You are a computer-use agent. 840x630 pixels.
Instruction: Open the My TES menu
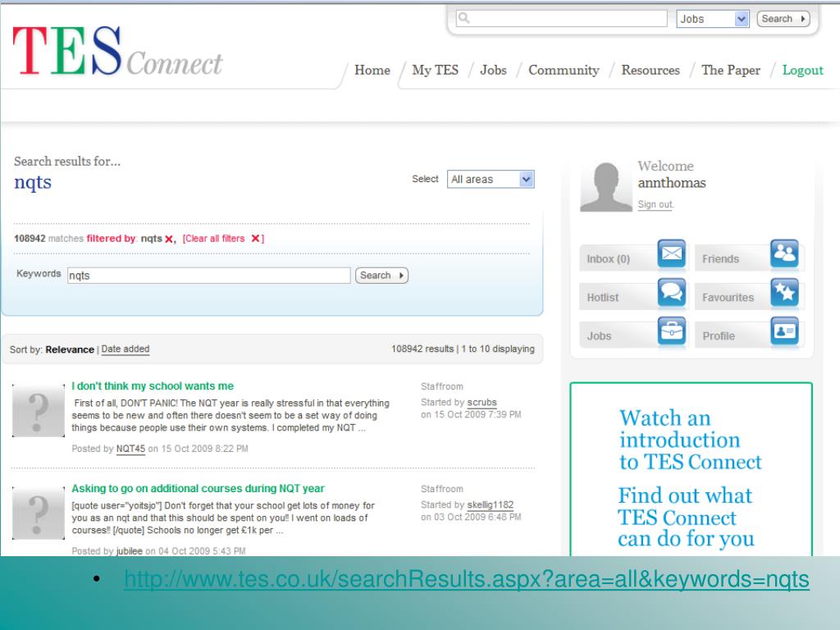point(435,71)
